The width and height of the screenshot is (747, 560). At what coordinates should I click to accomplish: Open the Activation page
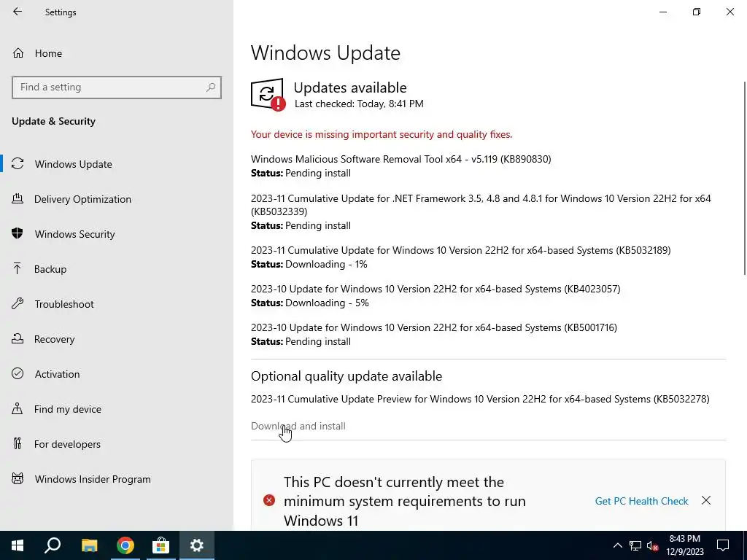coord(57,374)
